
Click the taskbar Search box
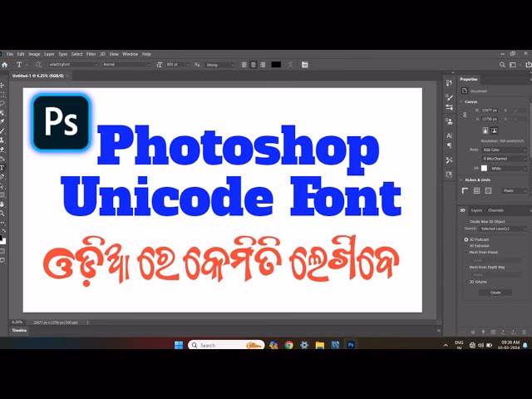tap(226, 345)
